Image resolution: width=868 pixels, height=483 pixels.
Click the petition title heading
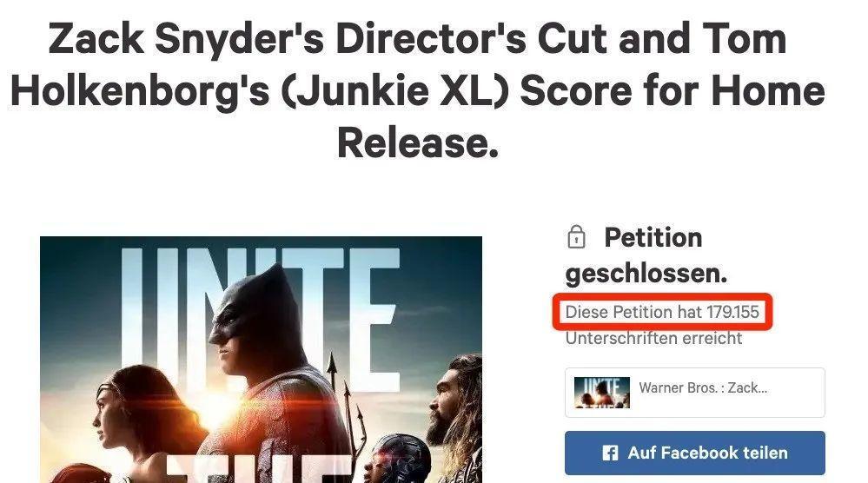pos(418,91)
